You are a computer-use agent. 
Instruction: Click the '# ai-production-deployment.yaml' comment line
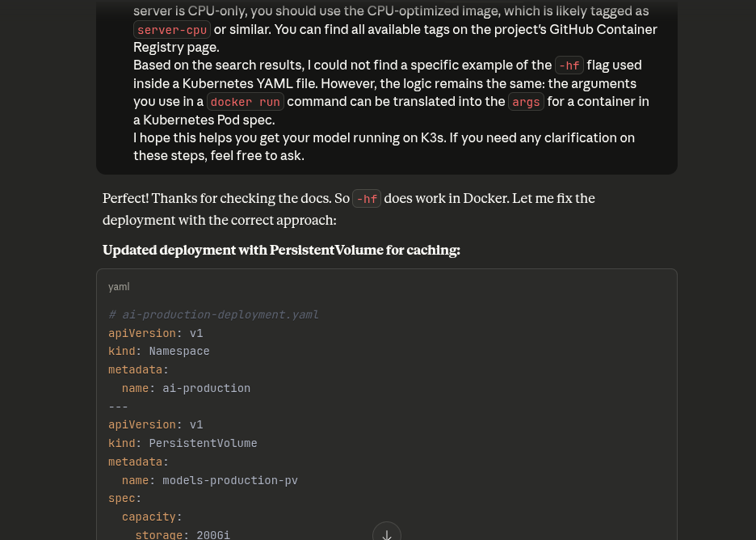213,314
